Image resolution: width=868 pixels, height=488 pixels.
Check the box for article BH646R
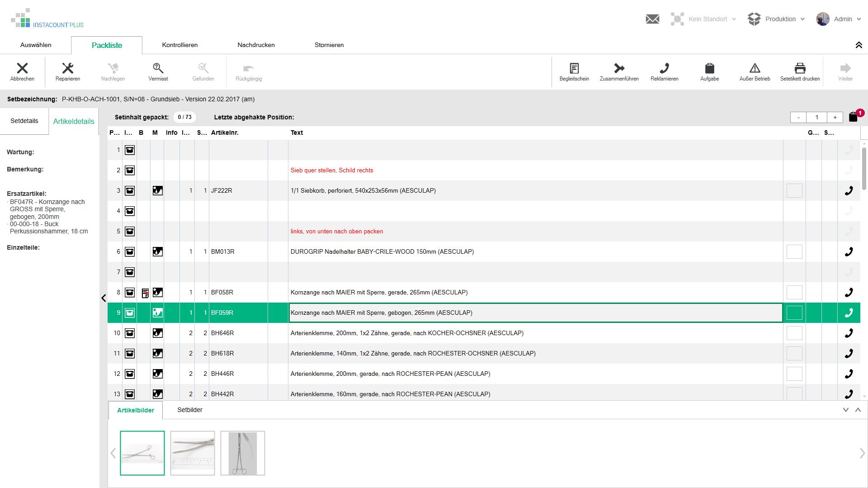(794, 333)
